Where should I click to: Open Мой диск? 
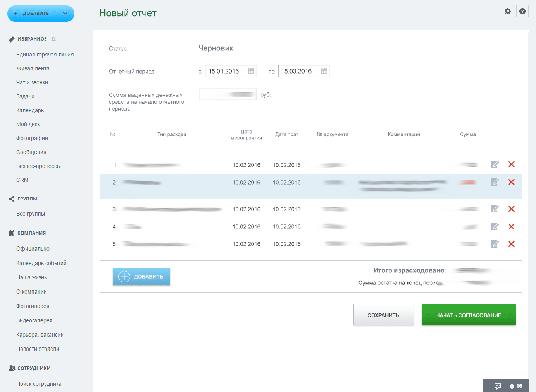click(28, 124)
